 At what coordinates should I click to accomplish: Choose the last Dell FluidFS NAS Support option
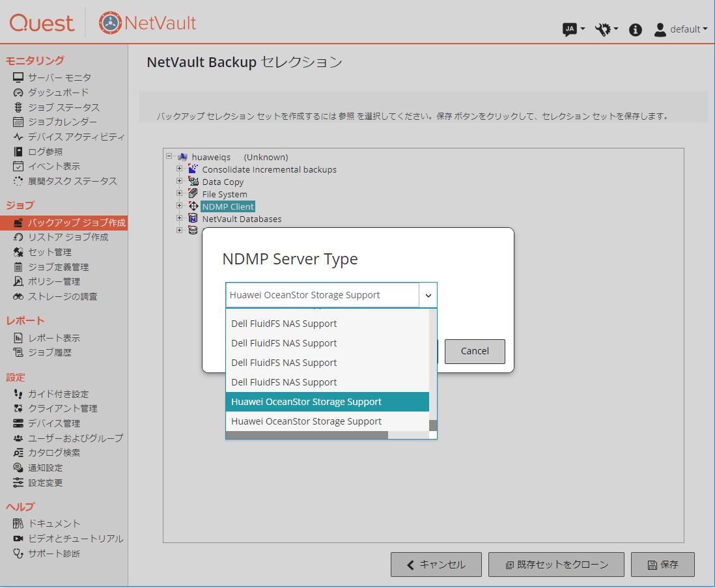(x=328, y=382)
